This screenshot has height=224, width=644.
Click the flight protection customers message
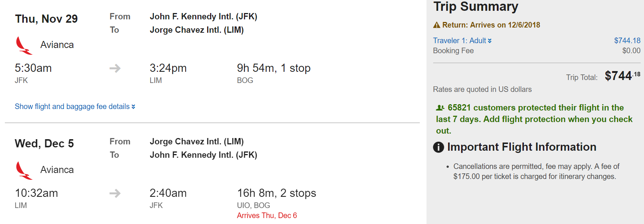(x=534, y=119)
